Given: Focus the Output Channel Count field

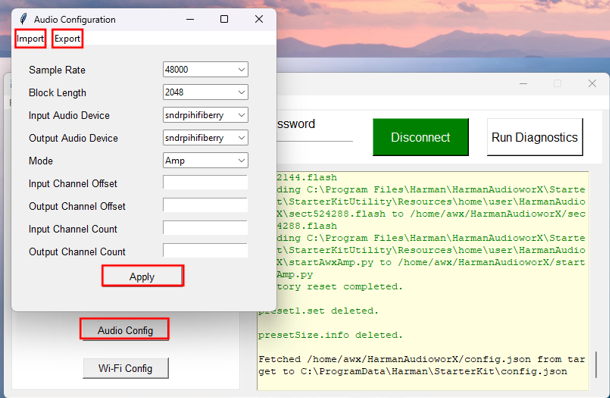Looking at the screenshot, I should (205, 251).
